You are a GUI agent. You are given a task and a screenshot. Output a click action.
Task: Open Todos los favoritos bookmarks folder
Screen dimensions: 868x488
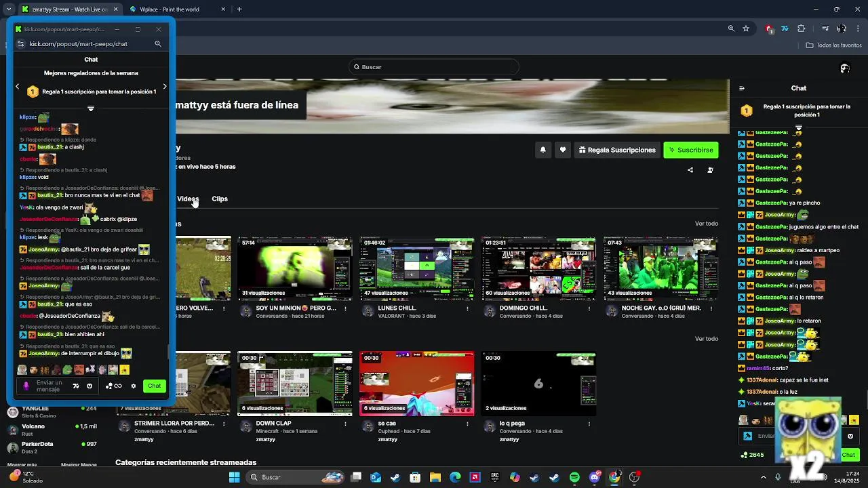coord(833,45)
